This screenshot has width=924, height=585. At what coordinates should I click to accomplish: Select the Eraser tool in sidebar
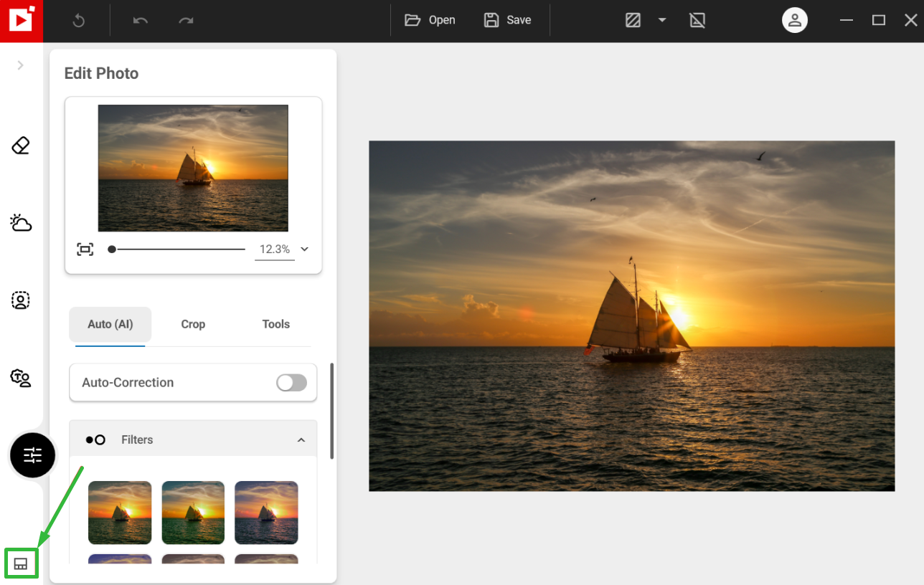(x=21, y=146)
